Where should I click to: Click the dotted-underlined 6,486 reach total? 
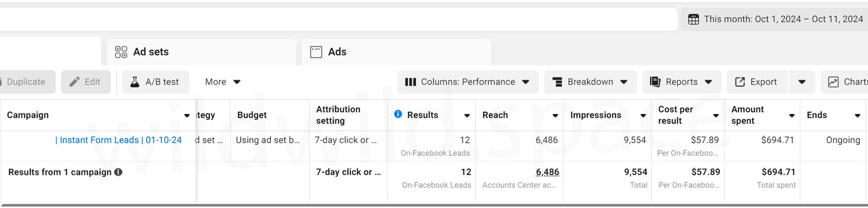tap(547, 172)
